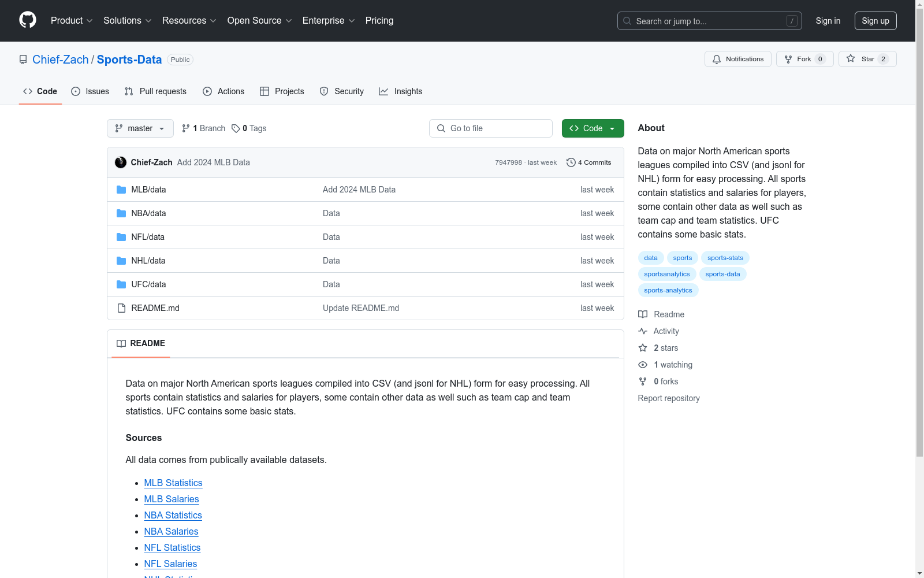Open the MLB Statistics source link

(x=173, y=483)
